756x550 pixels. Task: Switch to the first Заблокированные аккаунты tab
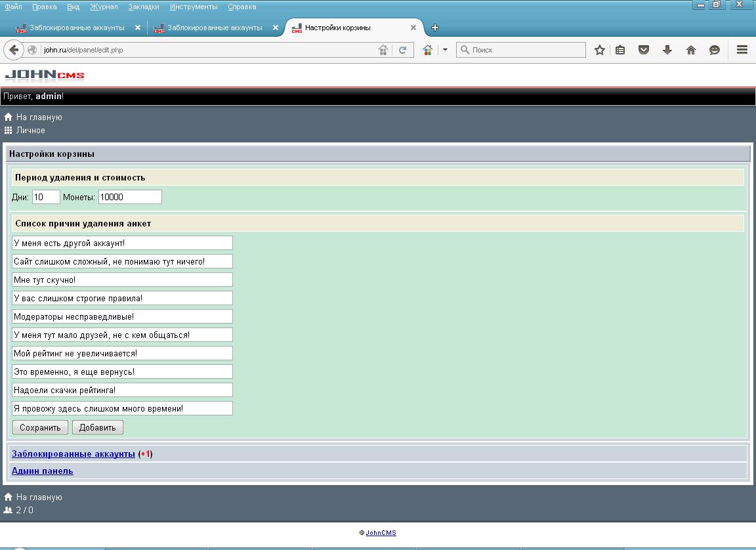point(76,28)
